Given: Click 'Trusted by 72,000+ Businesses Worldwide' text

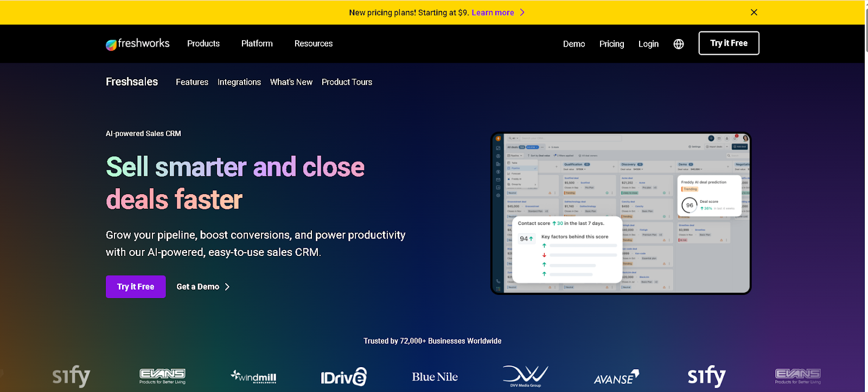Looking at the screenshot, I should tap(432, 341).
